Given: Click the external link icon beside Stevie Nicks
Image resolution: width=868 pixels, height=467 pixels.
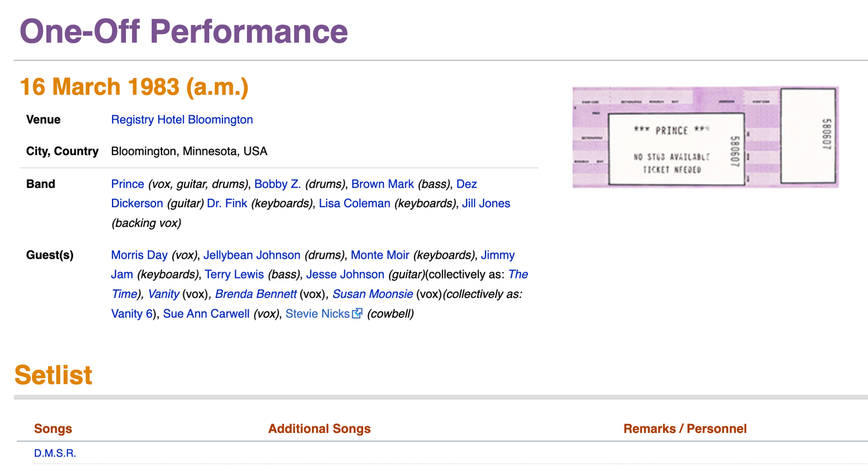Looking at the screenshot, I should 357,313.
